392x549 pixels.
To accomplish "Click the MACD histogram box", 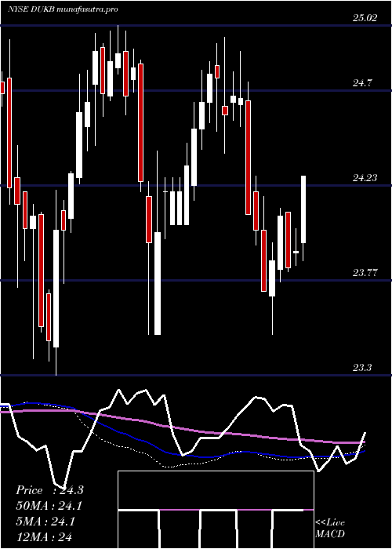I will point(216,510).
